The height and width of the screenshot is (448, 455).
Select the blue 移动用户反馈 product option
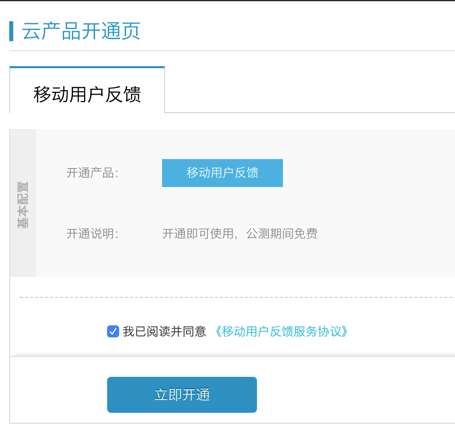click(222, 173)
